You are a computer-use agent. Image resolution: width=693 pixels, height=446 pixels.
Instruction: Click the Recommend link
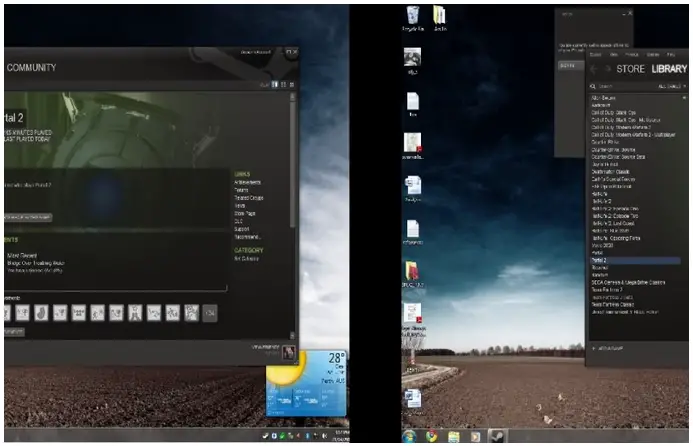[x=247, y=237]
